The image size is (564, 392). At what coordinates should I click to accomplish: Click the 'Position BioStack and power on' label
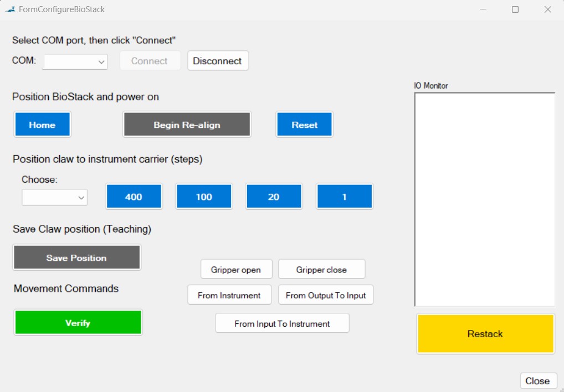click(85, 97)
